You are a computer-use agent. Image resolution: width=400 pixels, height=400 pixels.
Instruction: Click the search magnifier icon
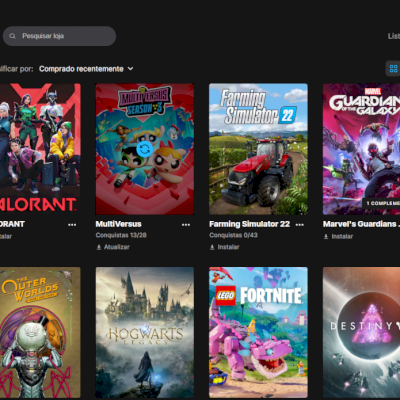pyautogui.click(x=13, y=36)
